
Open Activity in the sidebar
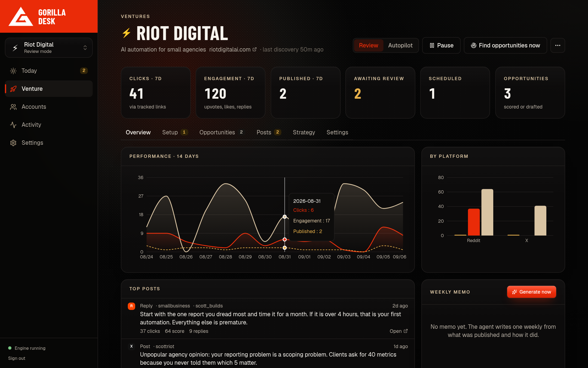pyautogui.click(x=49, y=125)
